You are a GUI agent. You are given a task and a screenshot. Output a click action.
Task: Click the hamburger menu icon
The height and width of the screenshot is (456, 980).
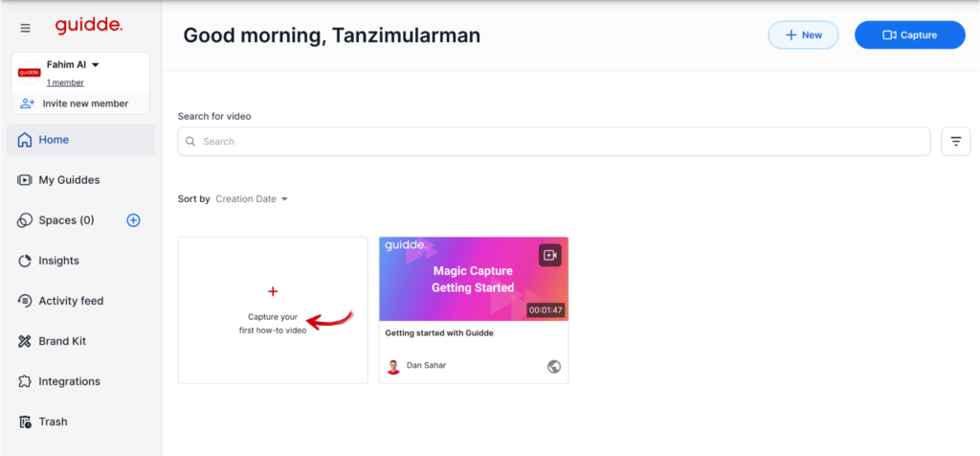point(26,28)
